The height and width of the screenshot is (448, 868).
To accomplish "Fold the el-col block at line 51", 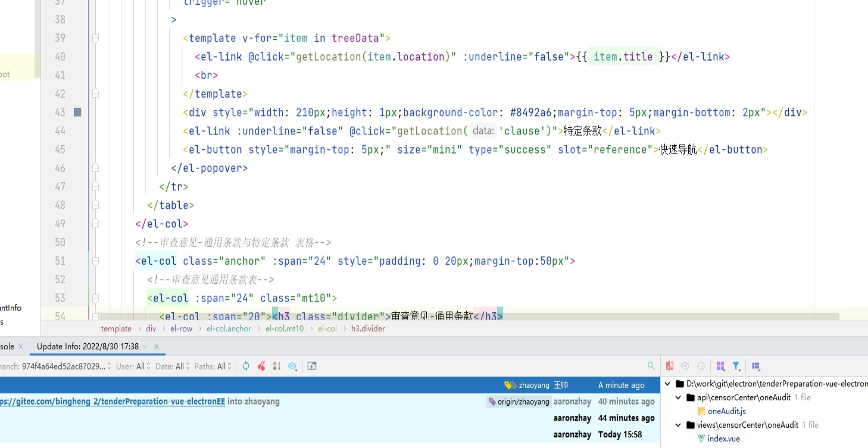I will 95,261.
